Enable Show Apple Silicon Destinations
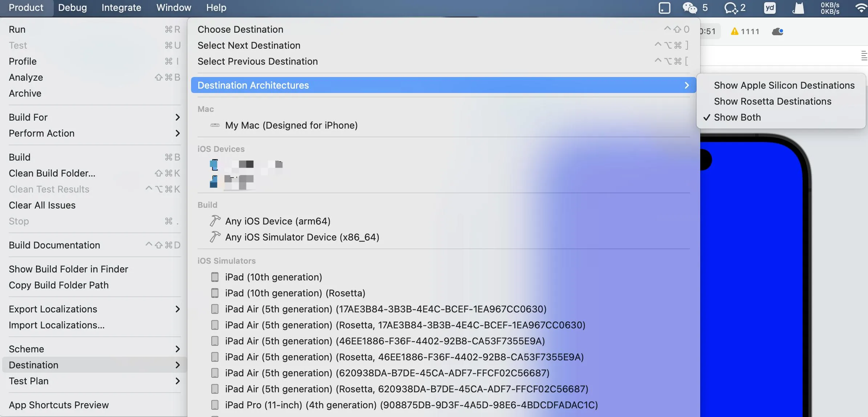Screen dimensions: 868x417 pos(784,85)
